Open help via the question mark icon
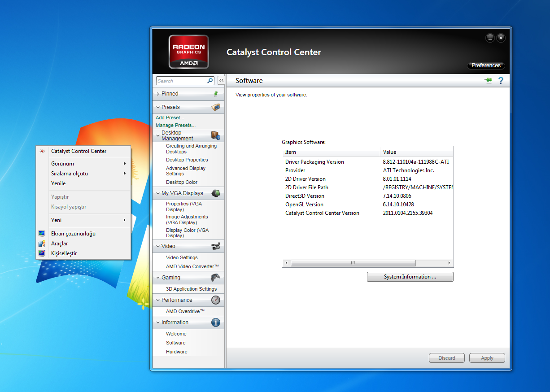Image resolution: width=550 pixels, height=392 pixels. [501, 80]
